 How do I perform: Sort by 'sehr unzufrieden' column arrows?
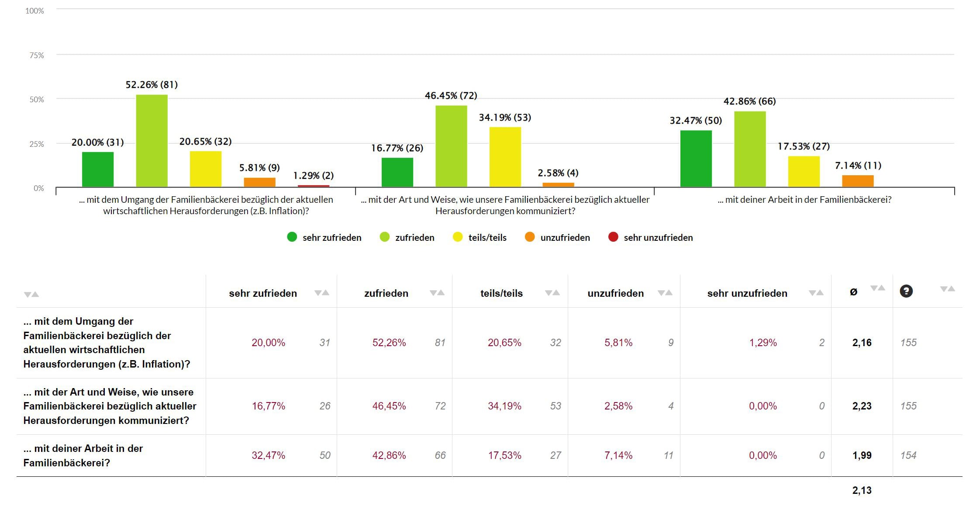tap(816, 293)
